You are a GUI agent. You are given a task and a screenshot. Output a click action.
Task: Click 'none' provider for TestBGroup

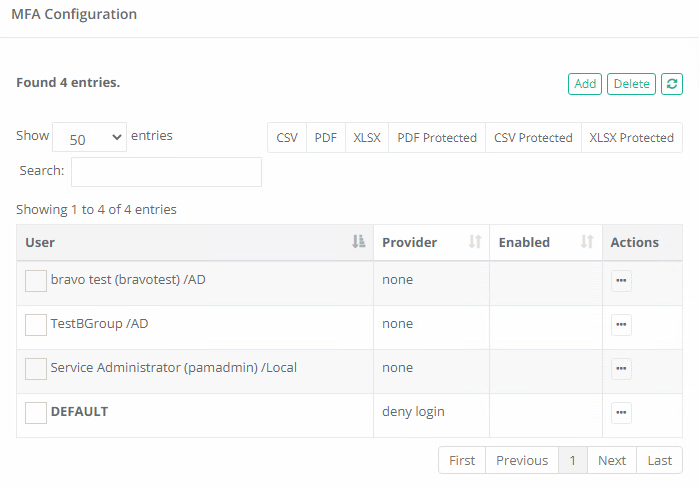point(398,323)
